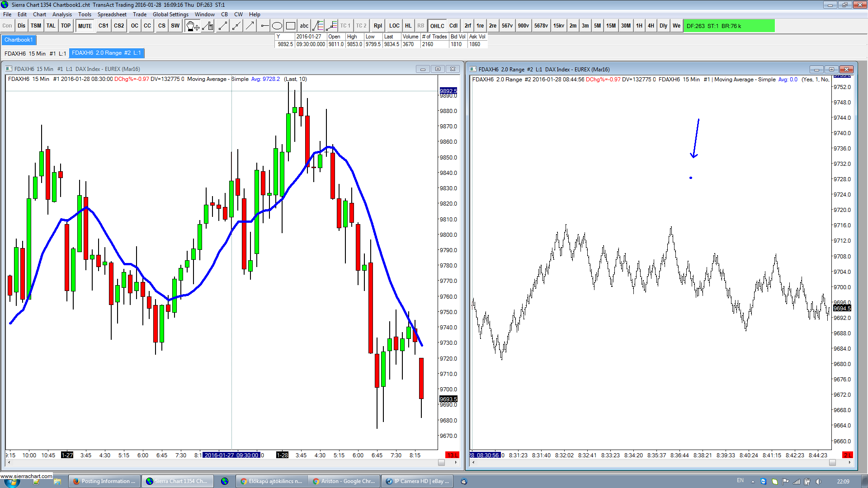
Task: Select the ellipse drawing tool
Action: (277, 26)
